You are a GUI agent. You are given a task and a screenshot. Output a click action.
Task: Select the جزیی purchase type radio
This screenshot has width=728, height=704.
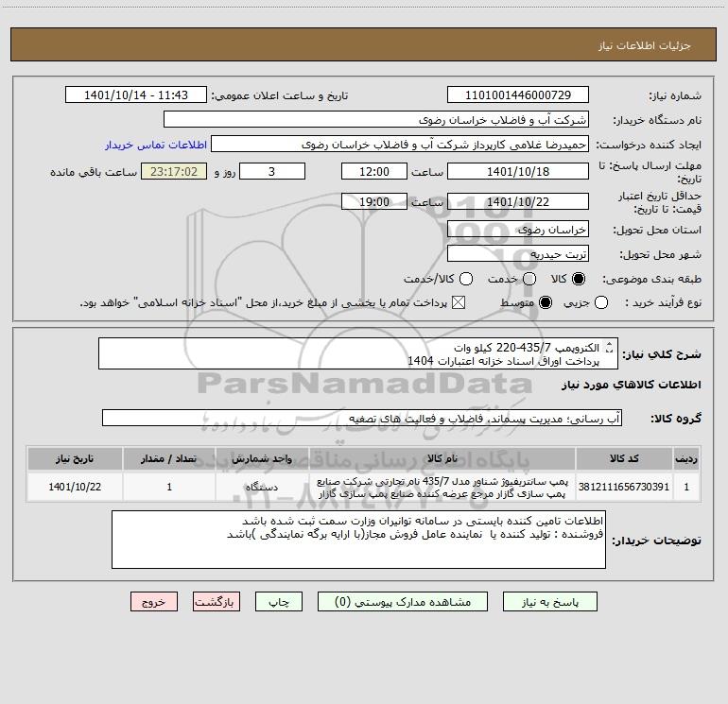coord(601,302)
